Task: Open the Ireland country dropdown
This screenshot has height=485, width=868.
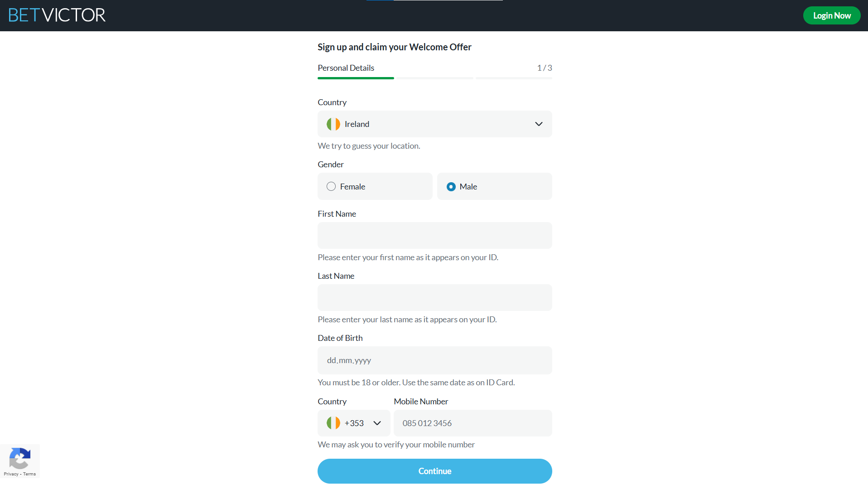Action: click(435, 124)
